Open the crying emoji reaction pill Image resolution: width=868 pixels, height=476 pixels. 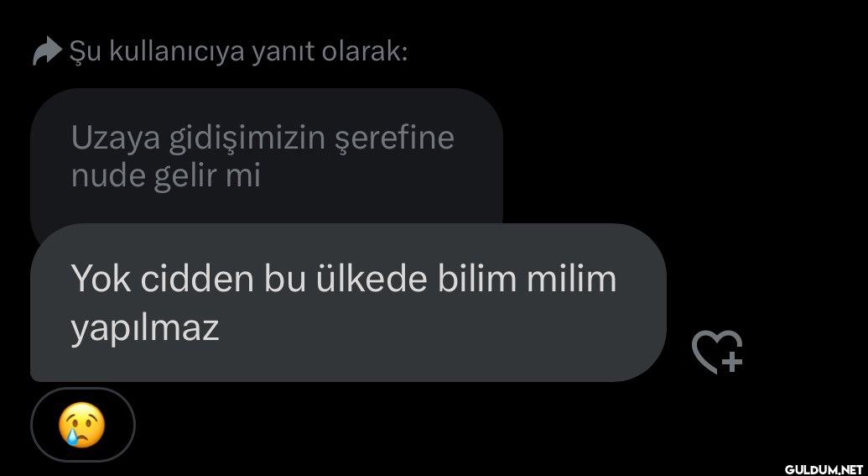pos(82,425)
